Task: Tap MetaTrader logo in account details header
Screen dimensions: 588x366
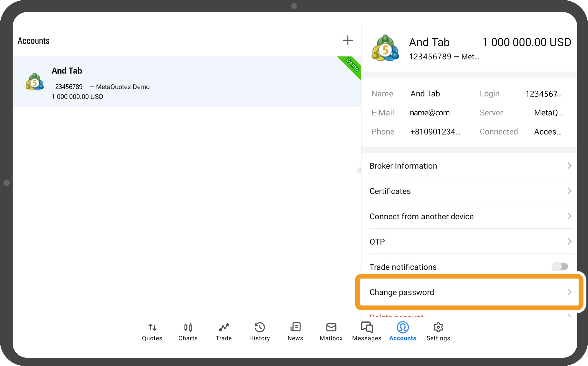Action: pyautogui.click(x=385, y=48)
